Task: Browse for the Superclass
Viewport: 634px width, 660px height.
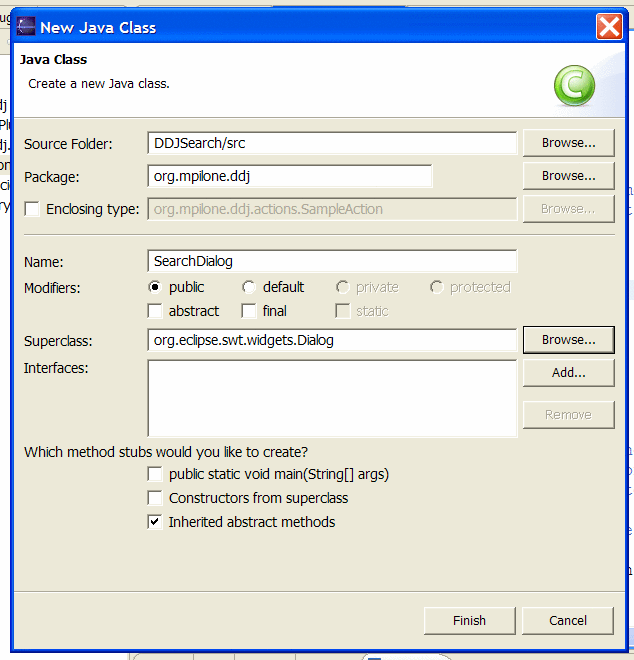Action: [568, 340]
